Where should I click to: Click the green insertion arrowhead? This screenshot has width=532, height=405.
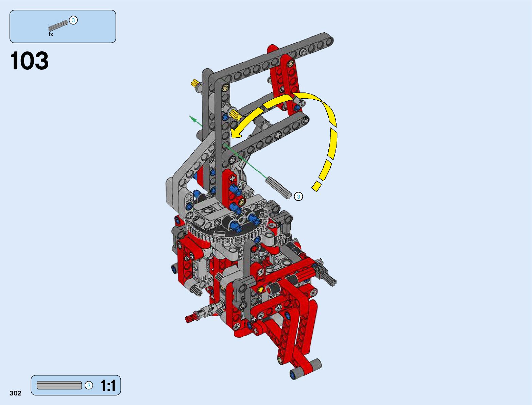pos(192,118)
